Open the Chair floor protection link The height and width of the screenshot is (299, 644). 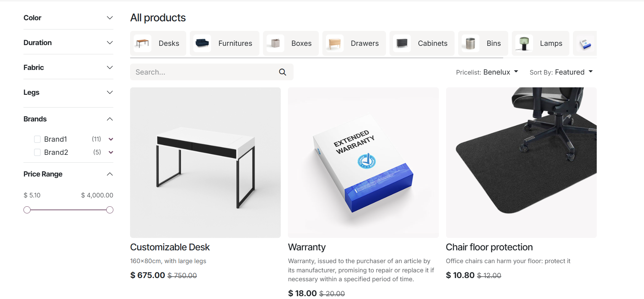(x=489, y=247)
